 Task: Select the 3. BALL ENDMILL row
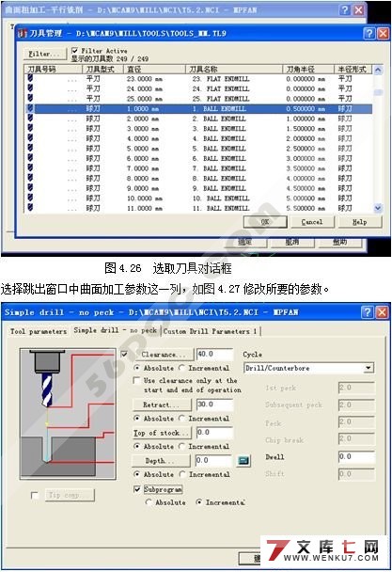199,128
